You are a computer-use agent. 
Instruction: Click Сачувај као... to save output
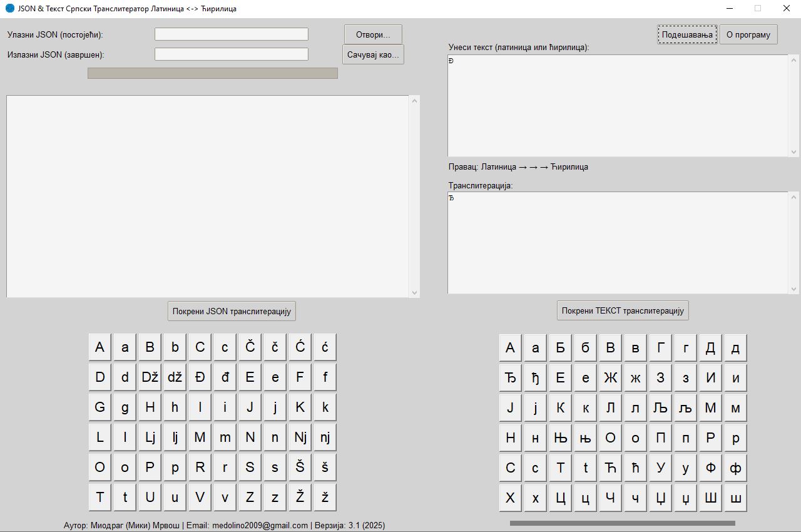373,54
